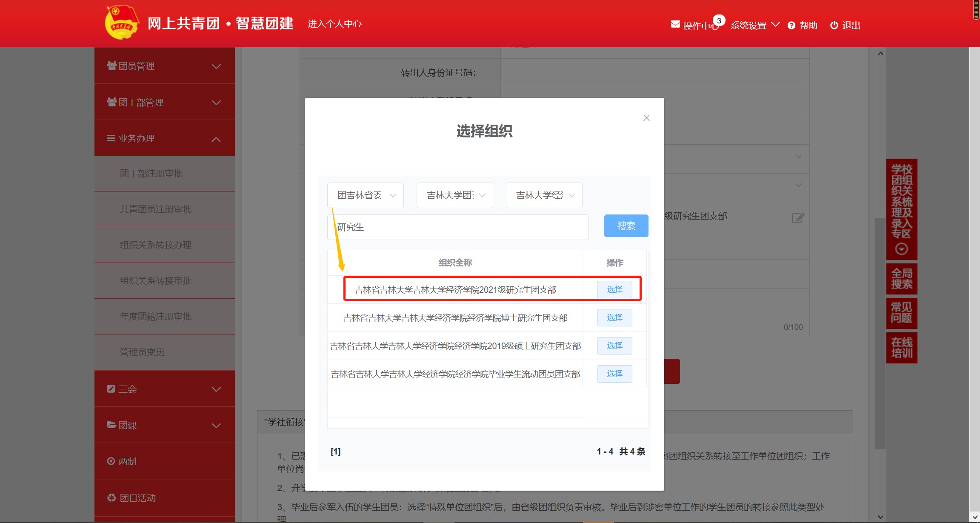The height and width of the screenshot is (523, 980).
Task: Click the edit pencil icon beside 研究生团支部
Action: click(x=797, y=218)
